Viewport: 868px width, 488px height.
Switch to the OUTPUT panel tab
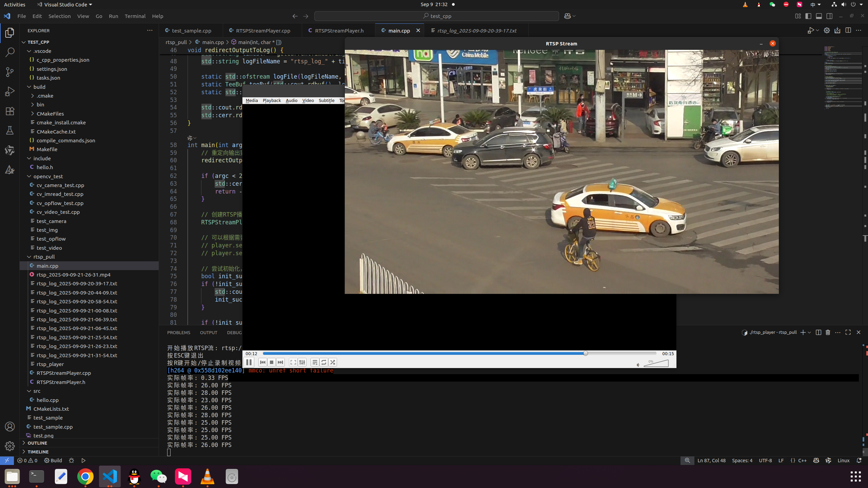pos(209,332)
